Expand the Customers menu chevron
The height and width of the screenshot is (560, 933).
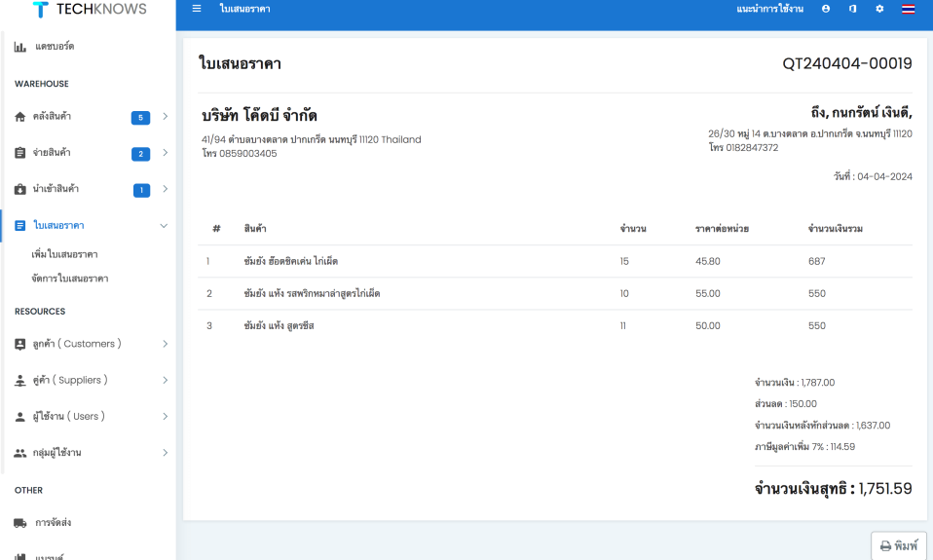165,344
